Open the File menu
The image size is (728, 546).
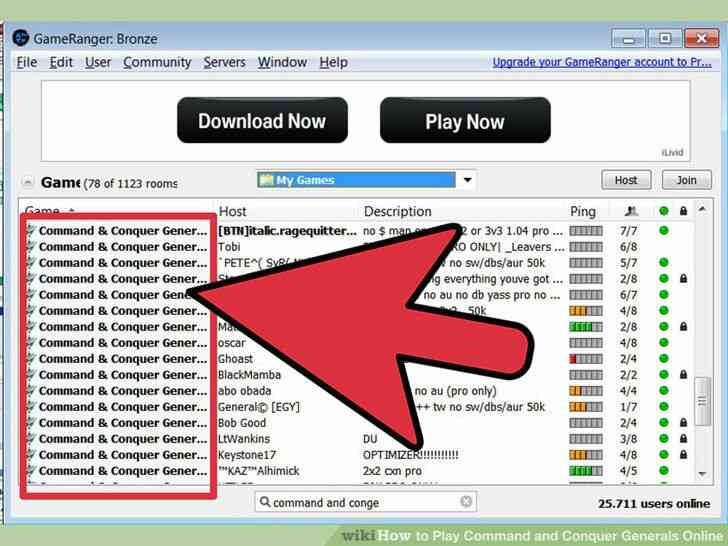pos(26,62)
